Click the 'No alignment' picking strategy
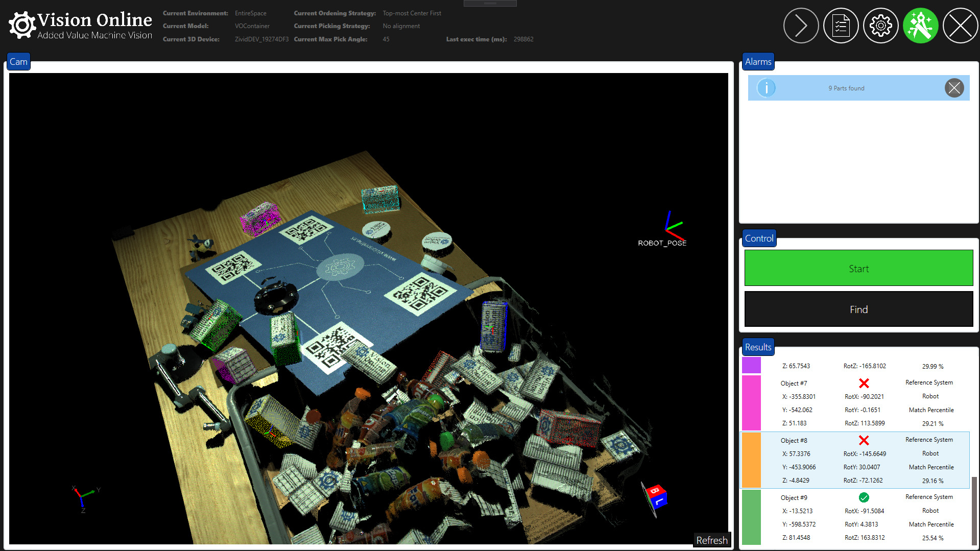 [401, 26]
